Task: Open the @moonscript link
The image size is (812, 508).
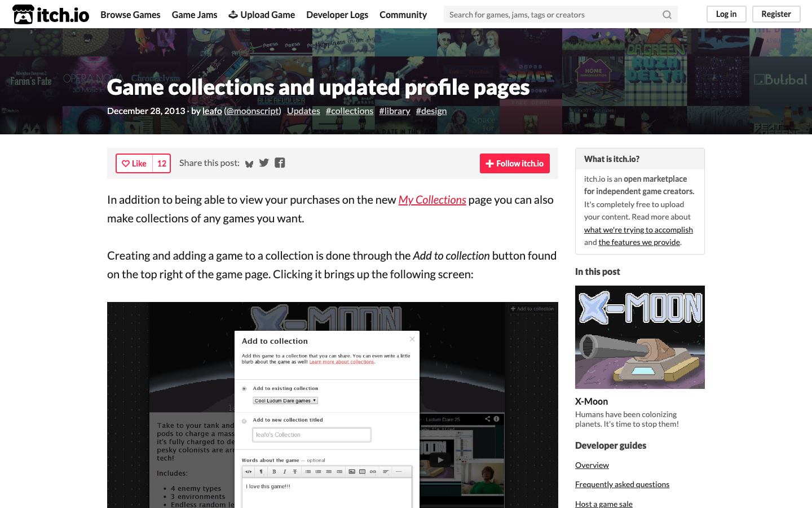Action: (253, 111)
